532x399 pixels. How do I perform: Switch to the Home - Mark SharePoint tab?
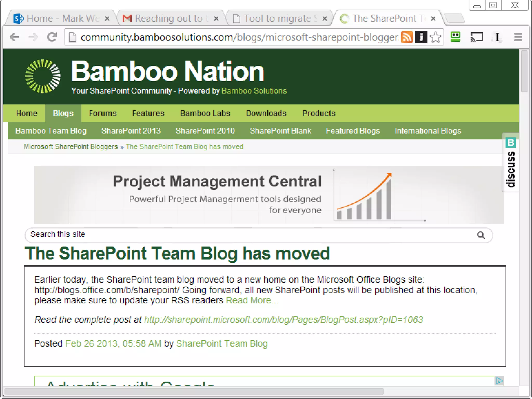pos(62,18)
